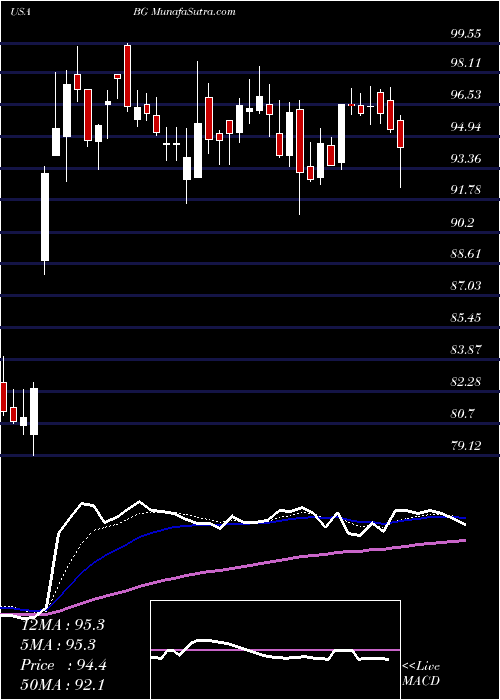Select the 88.61 price axis label
The height and width of the screenshot is (700, 500).
(x=466, y=253)
